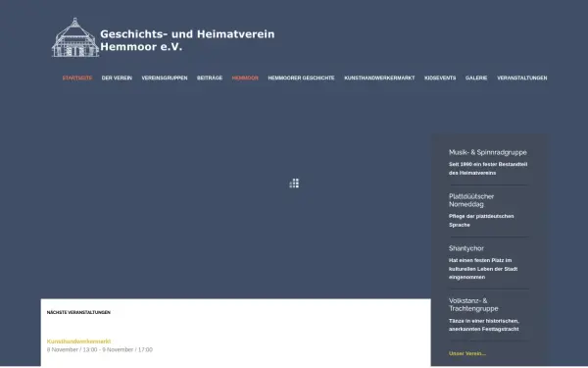Open the Startseite menu item
Image resolution: width=588 pixels, height=368 pixels.
[77, 79]
